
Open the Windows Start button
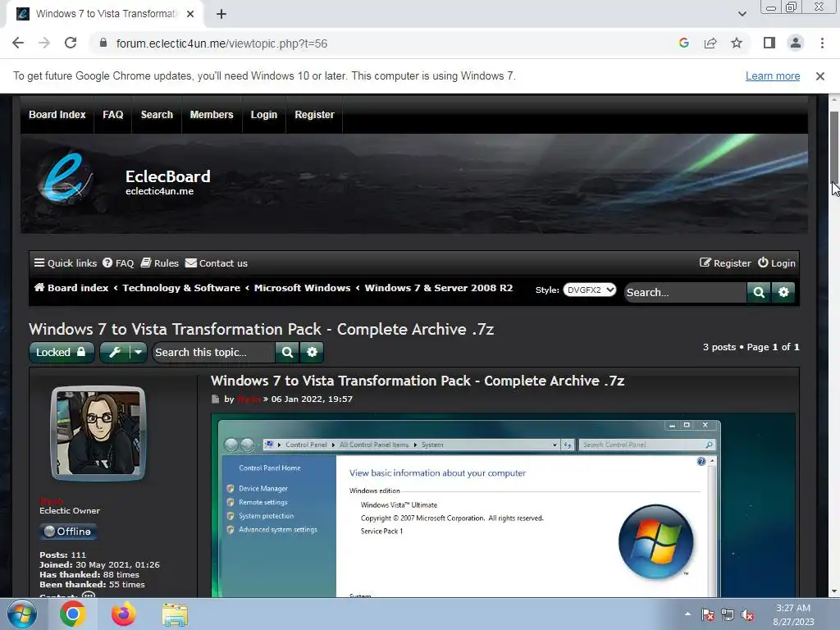point(22,614)
